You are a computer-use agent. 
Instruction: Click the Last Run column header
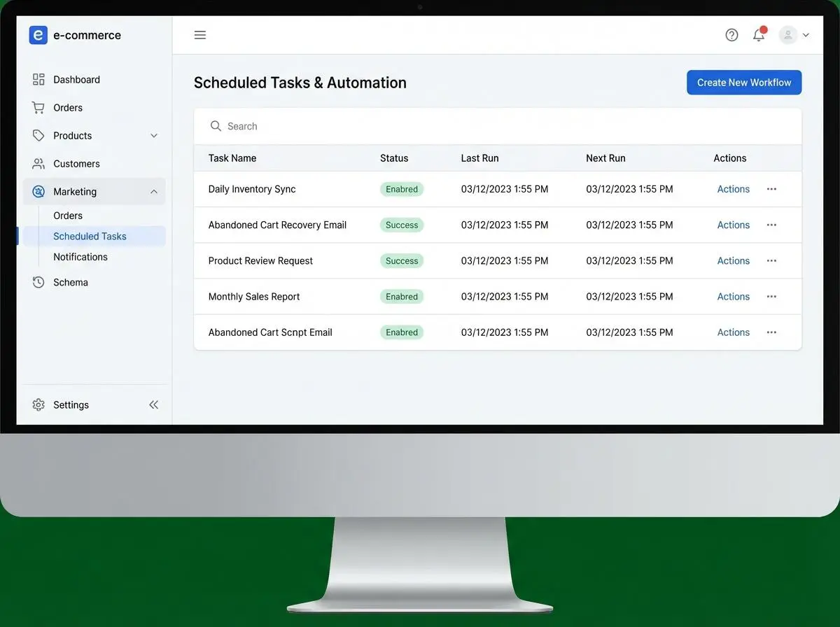(479, 158)
